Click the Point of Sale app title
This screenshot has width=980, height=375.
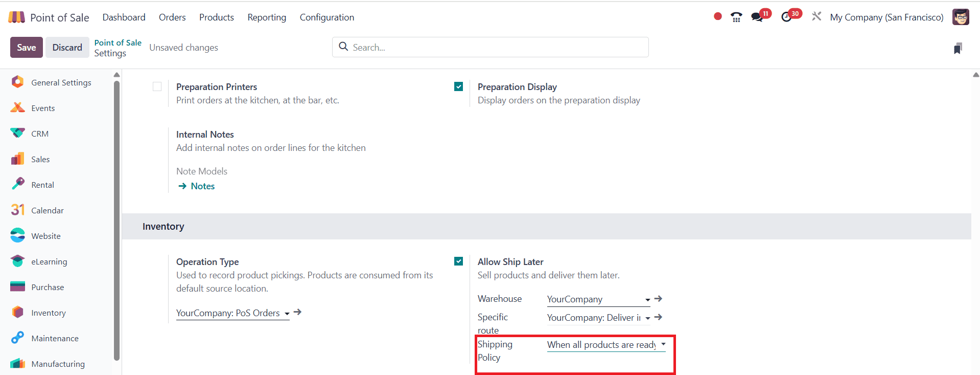(59, 17)
